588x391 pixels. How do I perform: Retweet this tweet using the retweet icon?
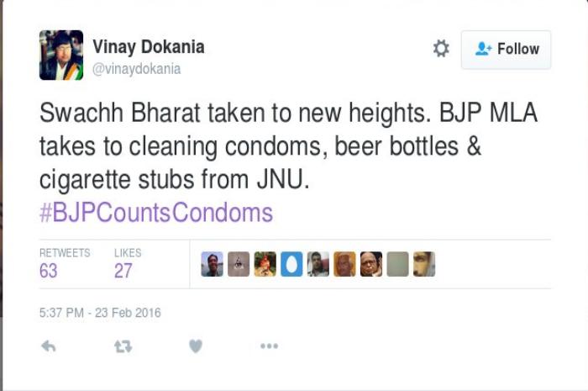pos(123,346)
